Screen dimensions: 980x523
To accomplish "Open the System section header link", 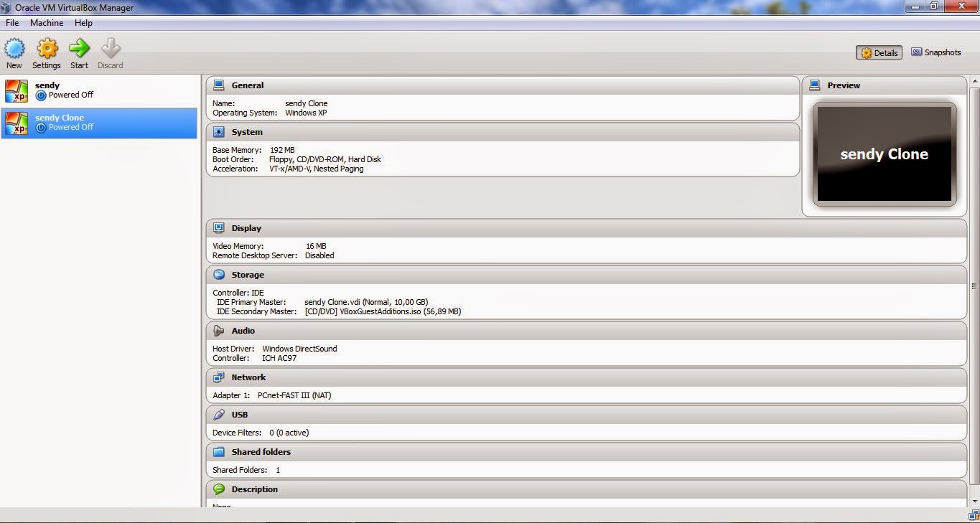I will 247,132.
